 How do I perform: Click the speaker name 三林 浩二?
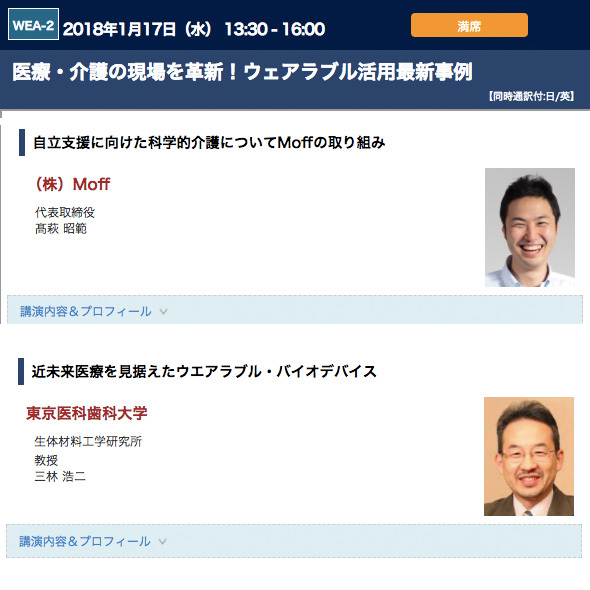click(x=60, y=476)
